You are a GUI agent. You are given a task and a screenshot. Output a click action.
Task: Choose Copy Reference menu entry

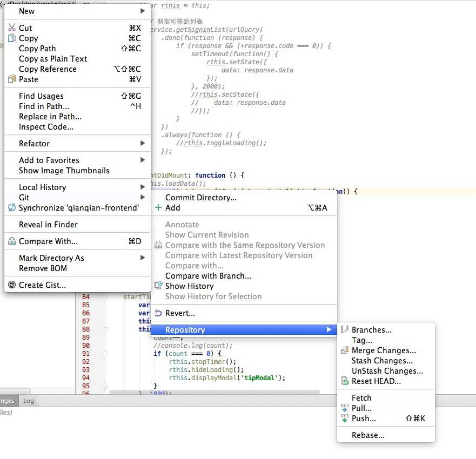pyautogui.click(x=77, y=69)
